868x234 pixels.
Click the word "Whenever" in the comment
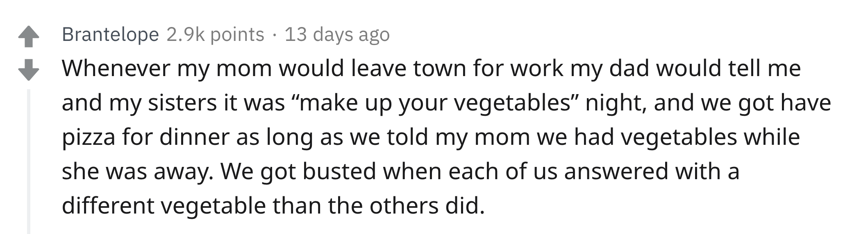pyautogui.click(x=116, y=68)
